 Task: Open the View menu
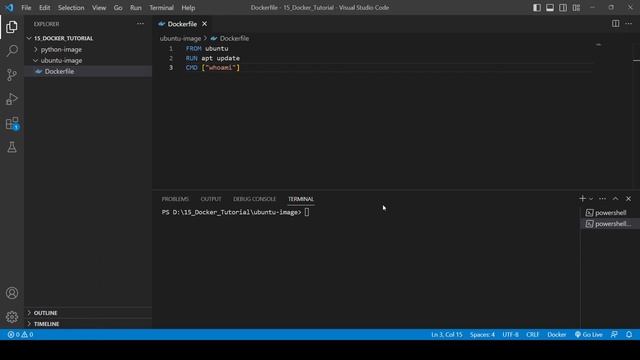99,7
